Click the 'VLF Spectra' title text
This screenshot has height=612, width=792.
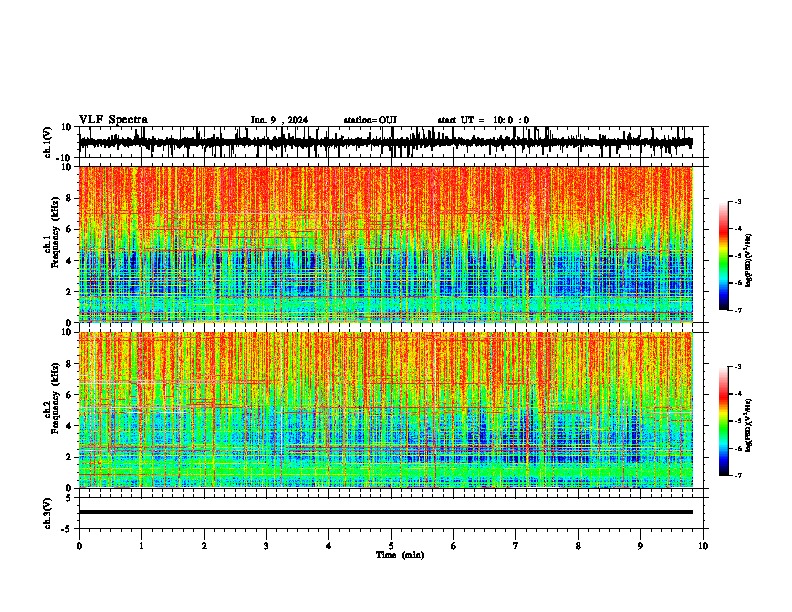113,120
